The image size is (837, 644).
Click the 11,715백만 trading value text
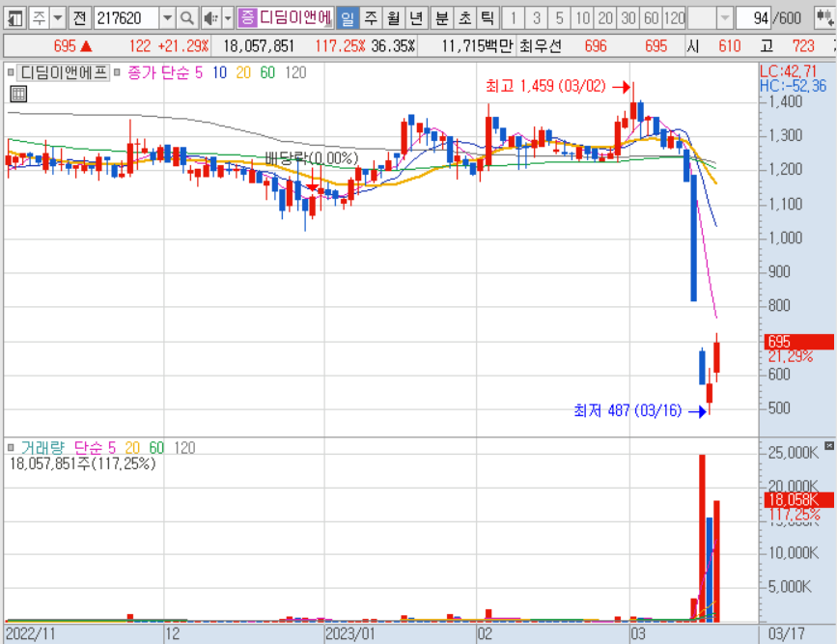(x=477, y=46)
